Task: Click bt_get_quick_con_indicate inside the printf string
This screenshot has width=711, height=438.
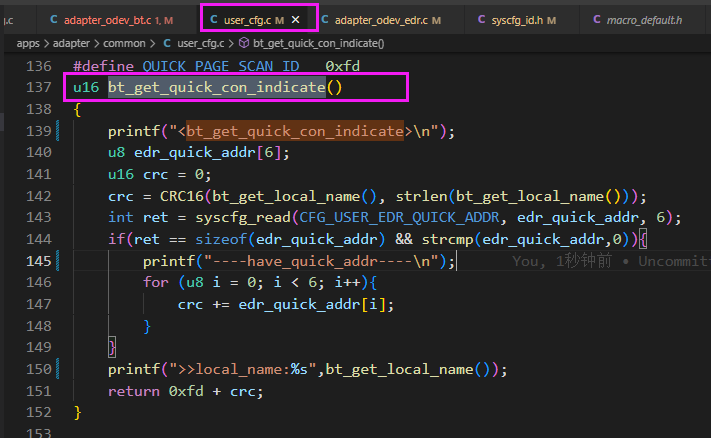Action: (295, 131)
